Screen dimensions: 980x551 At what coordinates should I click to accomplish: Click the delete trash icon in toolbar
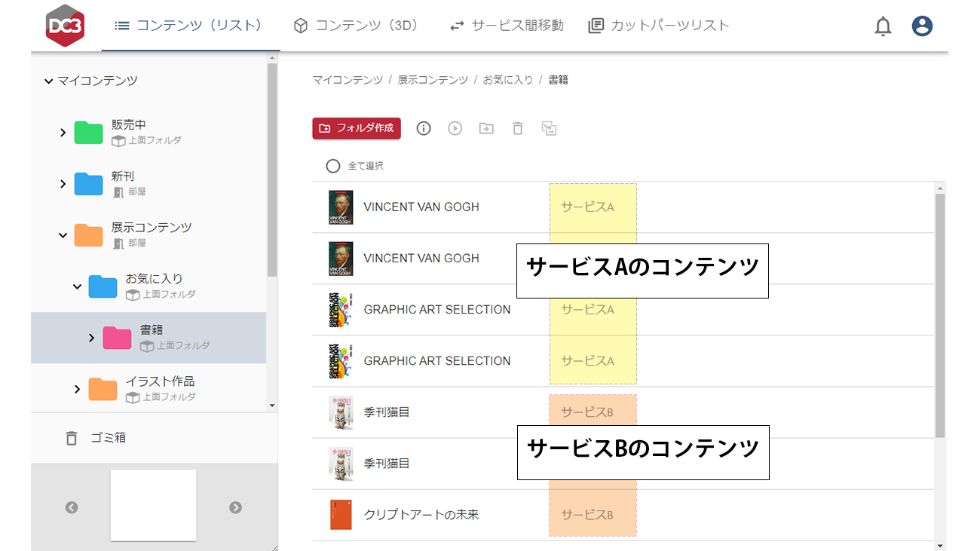tap(517, 128)
